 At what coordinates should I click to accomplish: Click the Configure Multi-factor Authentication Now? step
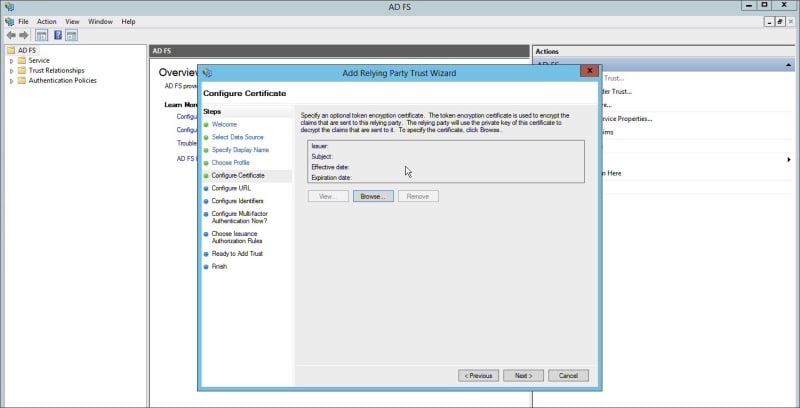(240, 217)
